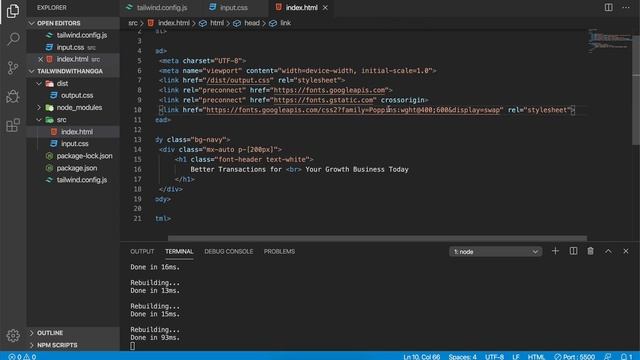Click the errors and warnings status indicator

[22, 356]
